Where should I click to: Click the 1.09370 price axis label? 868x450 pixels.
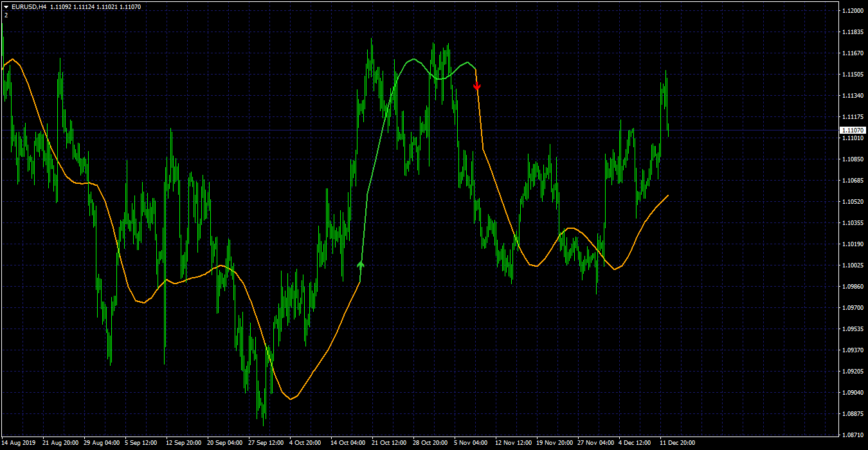point(853,350)
